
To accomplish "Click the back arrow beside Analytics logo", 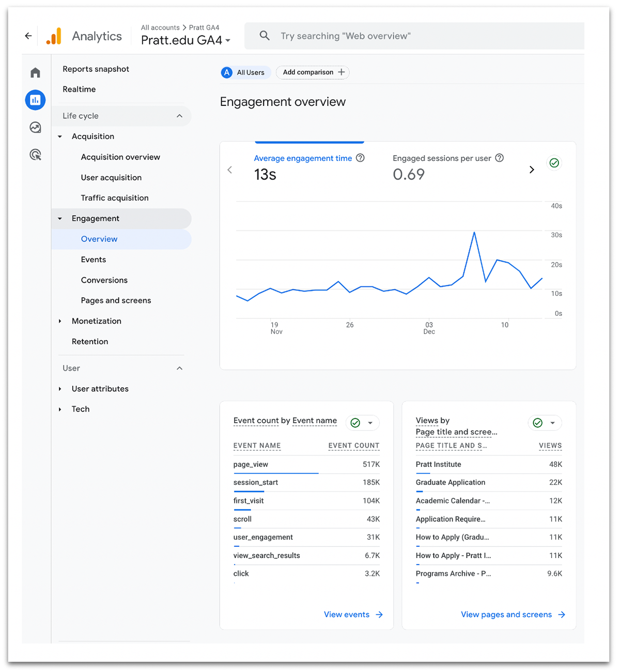I will pyautogui.click(x=28, y=36).
